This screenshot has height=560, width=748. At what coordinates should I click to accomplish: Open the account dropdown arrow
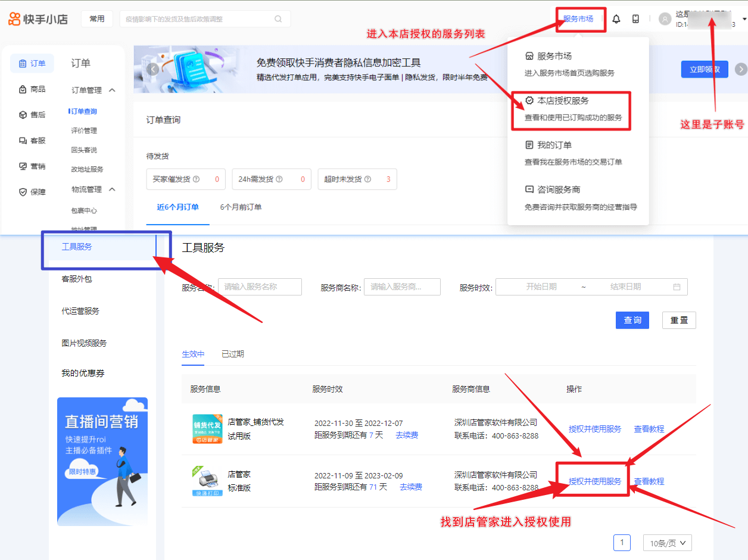[x=744, y=20]
